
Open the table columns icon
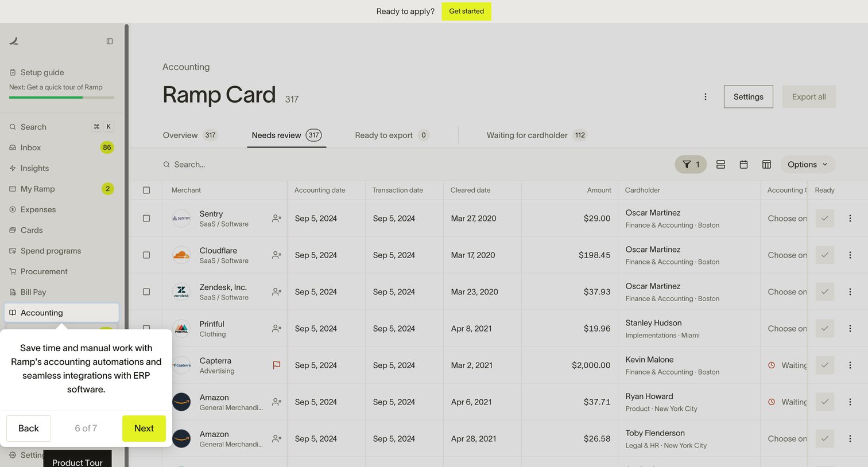coord(766,165)
